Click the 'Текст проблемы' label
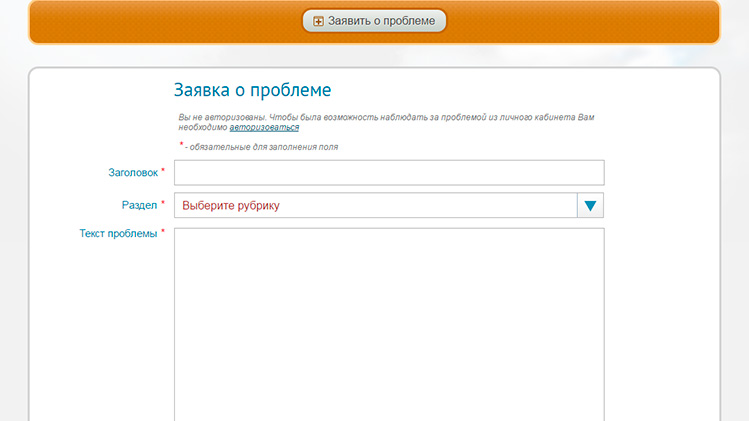The width and height of the screenshot is (749, 421). click(x=118, y=234)
